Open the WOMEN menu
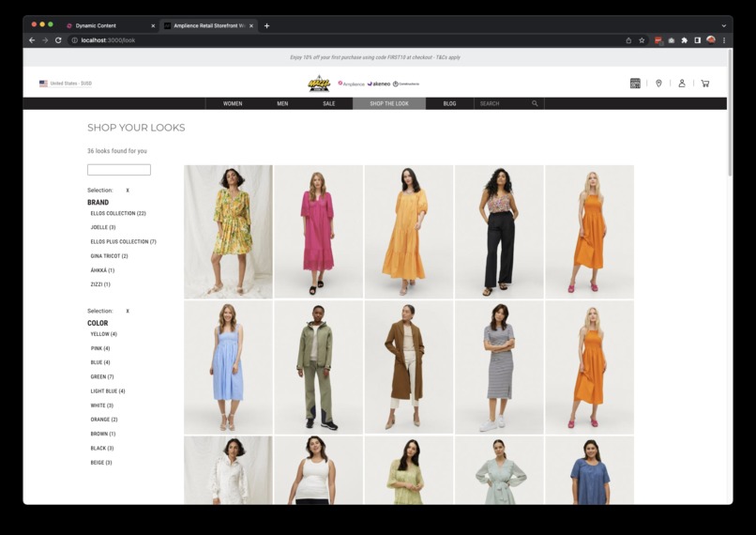 coord(233,103)
